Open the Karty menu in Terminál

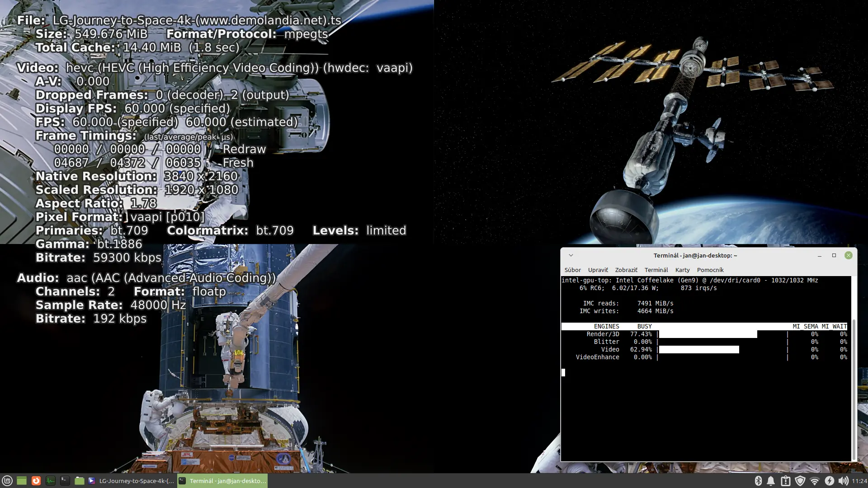tap(682, 270)
